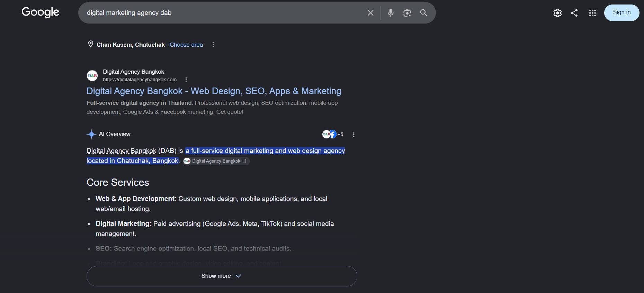644x293 pixels.
Task: Open the Google apps grid
Action: pos(592,13)
